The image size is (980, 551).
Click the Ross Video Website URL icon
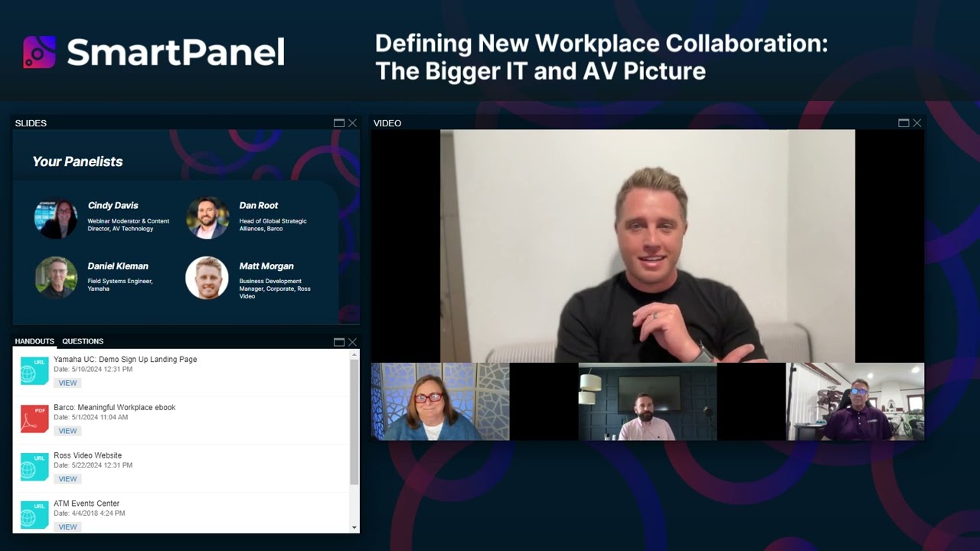(34, 467)
